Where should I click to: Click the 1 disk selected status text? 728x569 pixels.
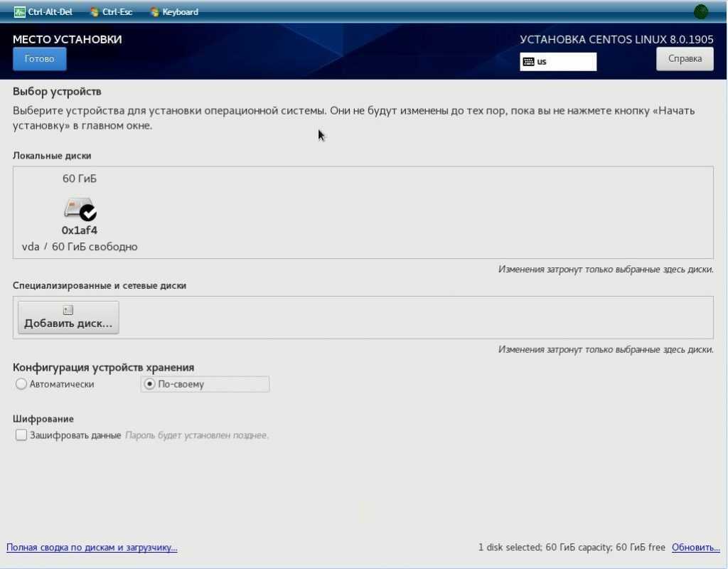tap(572, 547)
